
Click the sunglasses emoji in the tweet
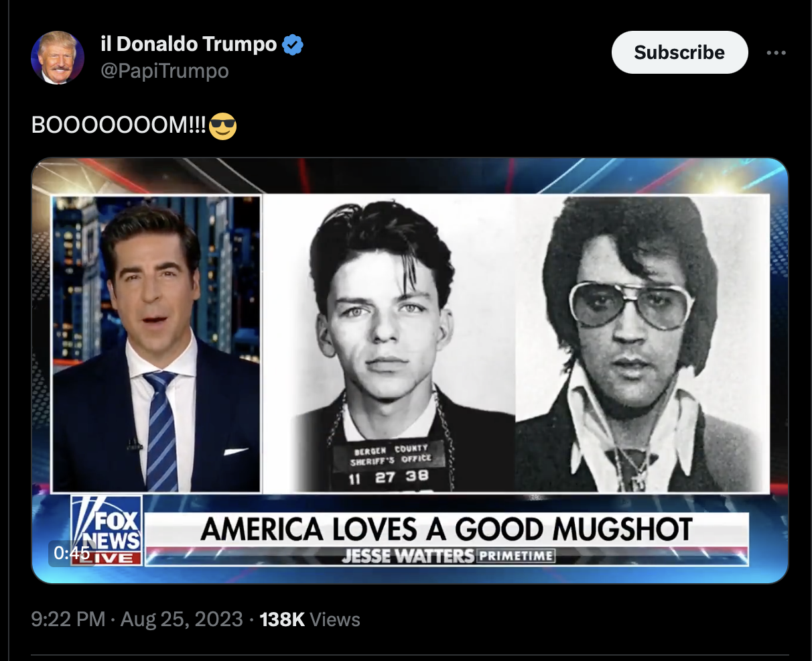point(222,126)
